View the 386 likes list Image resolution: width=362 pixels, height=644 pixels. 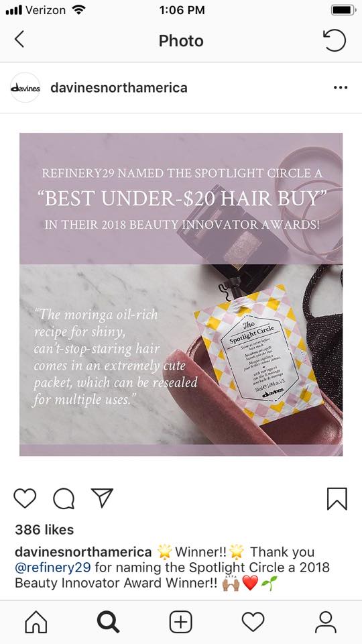pos(44,530)
